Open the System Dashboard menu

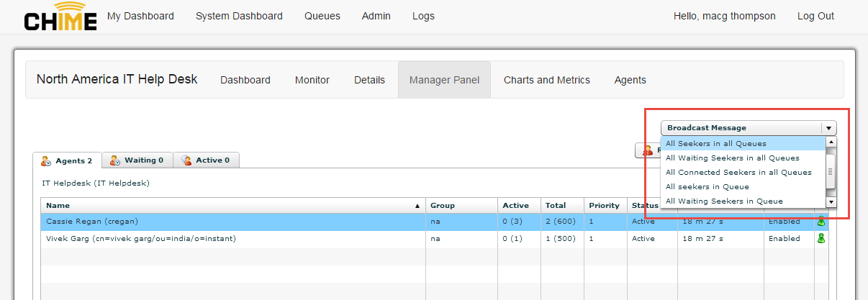[x=239, y=16]
